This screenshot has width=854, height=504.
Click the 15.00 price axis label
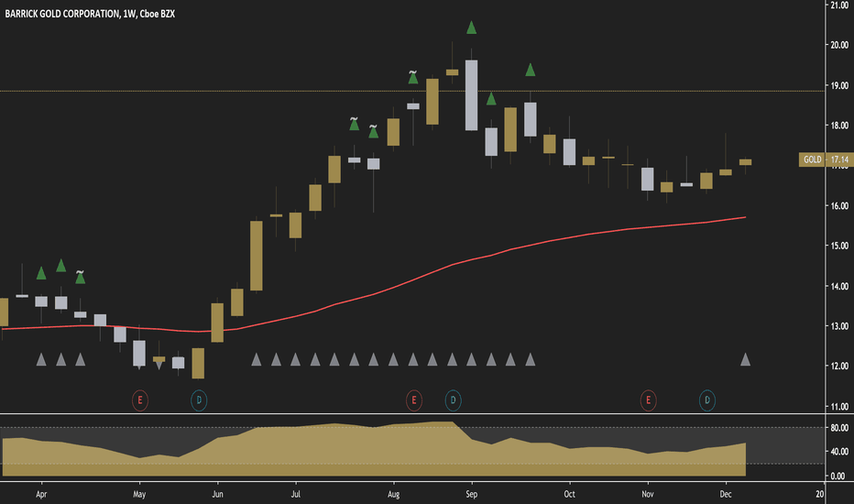point(839,246)
